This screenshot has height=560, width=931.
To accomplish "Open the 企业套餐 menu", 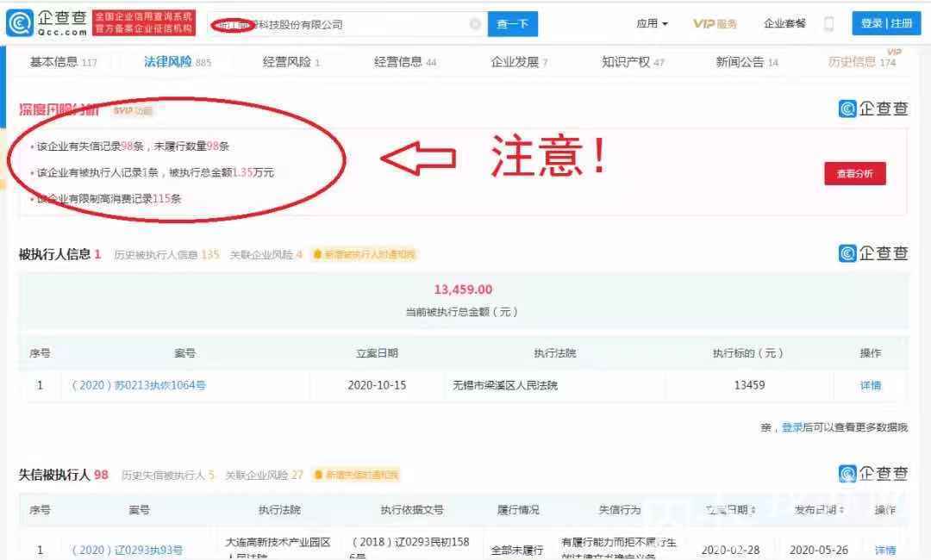I will [784, 24].
